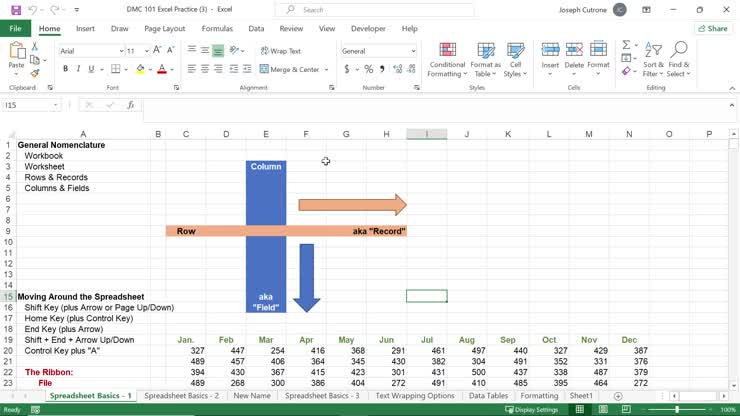Toggle bottom vertical alignment

218,50
